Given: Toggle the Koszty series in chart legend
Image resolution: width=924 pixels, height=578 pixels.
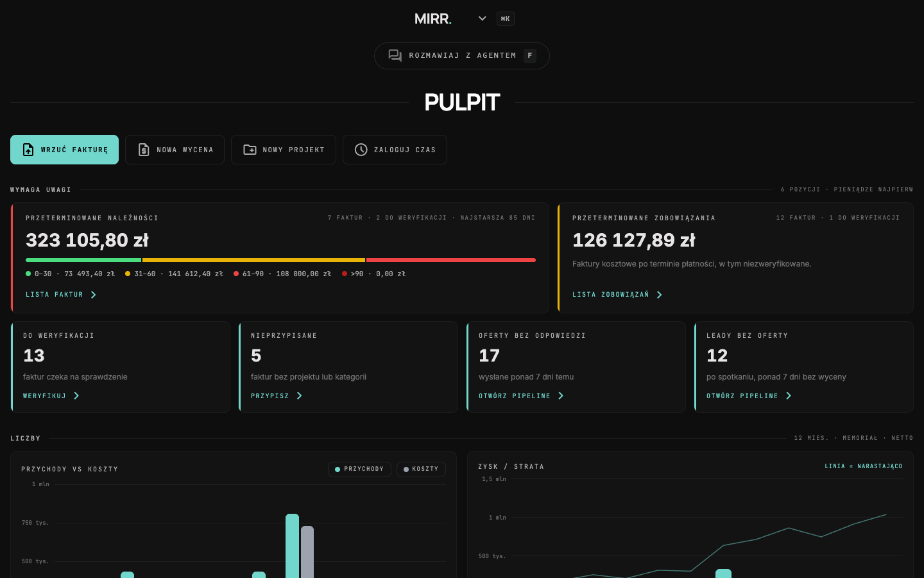Looking at the screenshot, I should (421, 469).
